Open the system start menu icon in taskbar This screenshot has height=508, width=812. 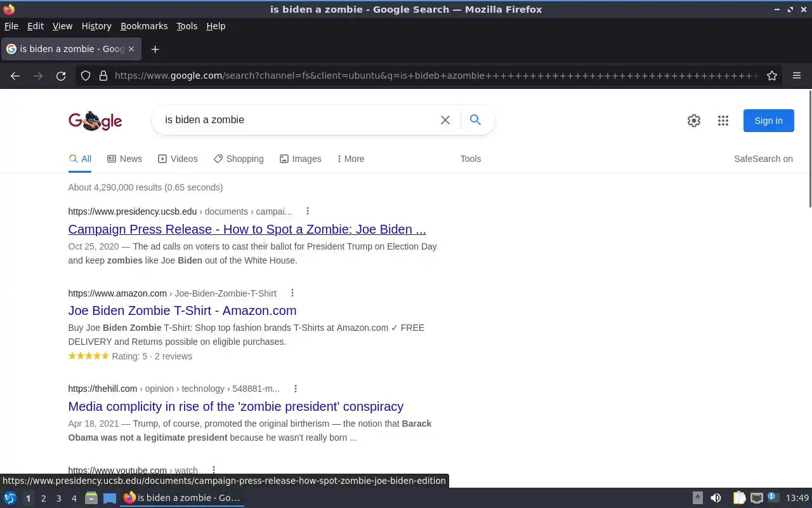point(10,498)
